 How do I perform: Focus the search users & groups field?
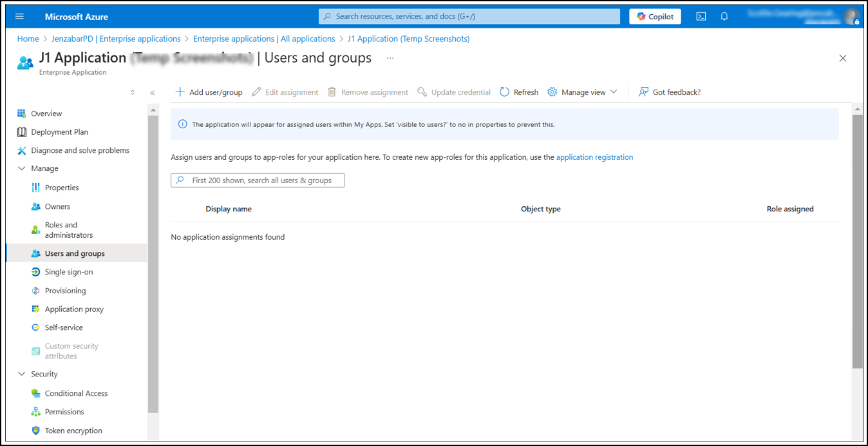pyautogui.click(x=258, y=180)
